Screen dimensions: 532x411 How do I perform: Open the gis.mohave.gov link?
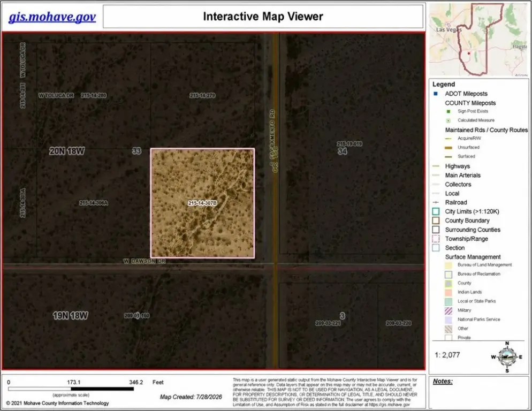(x=52, y=17)
